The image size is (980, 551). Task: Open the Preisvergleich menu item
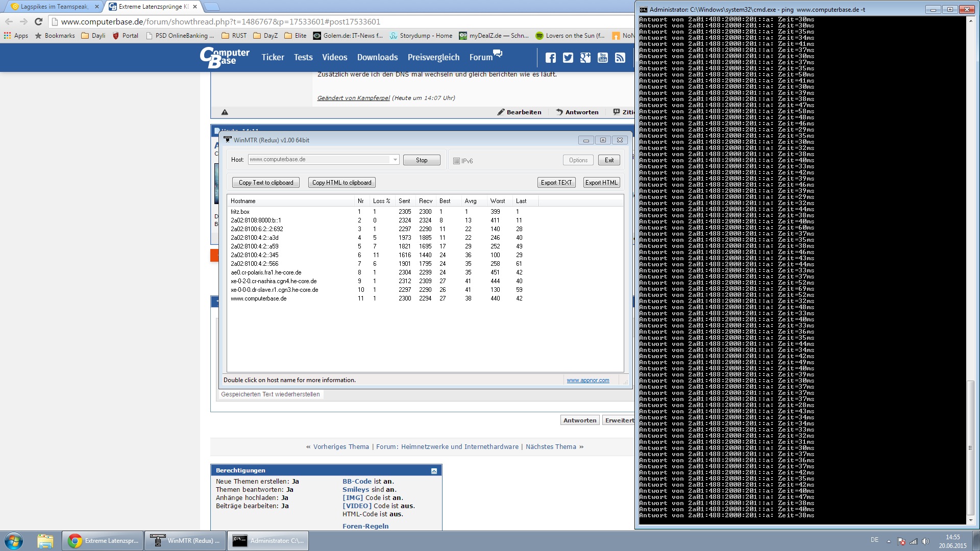tap(433, 57)
